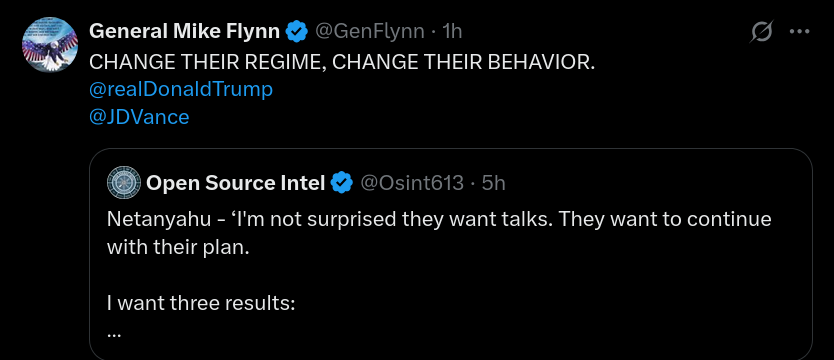Open the @Osint613 handle
The width and height of the screenshot is (834, 360).
click(x=412, y=183)
